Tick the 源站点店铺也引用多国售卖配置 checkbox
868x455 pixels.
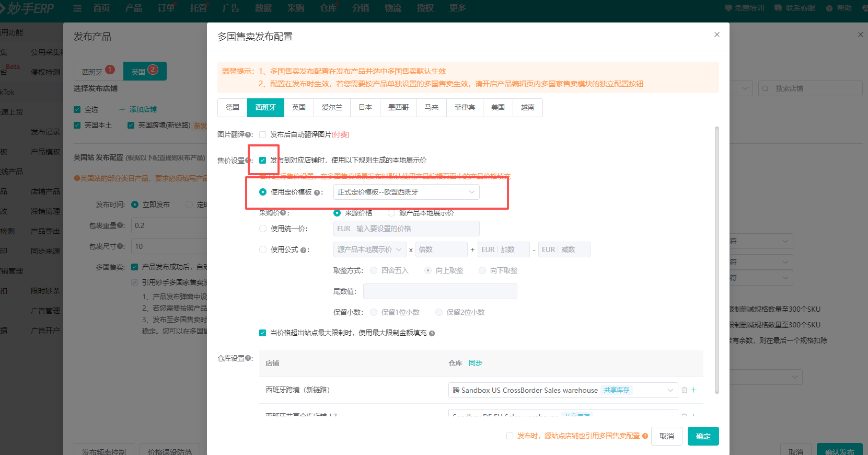tap(510, 436)
